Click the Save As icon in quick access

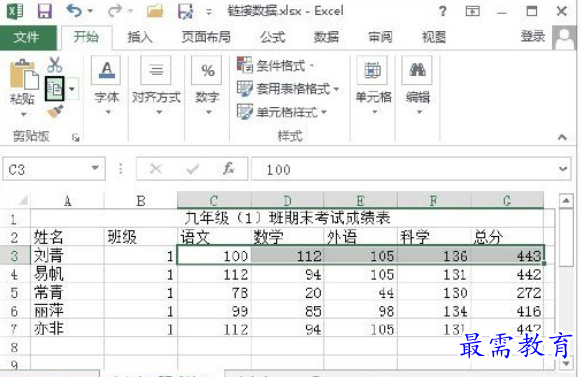pos(185,11)
